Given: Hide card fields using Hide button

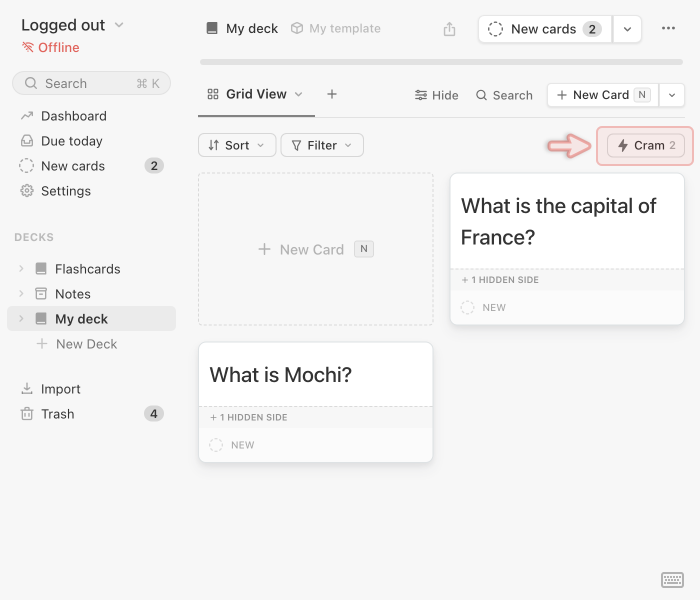Looking at the screenshot, I should point(436,95).
